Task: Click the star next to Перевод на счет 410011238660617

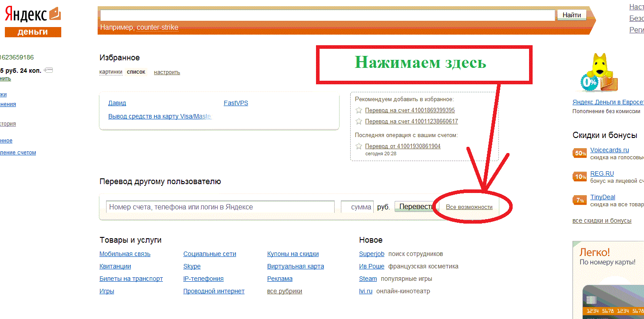Action: [359, 121]
